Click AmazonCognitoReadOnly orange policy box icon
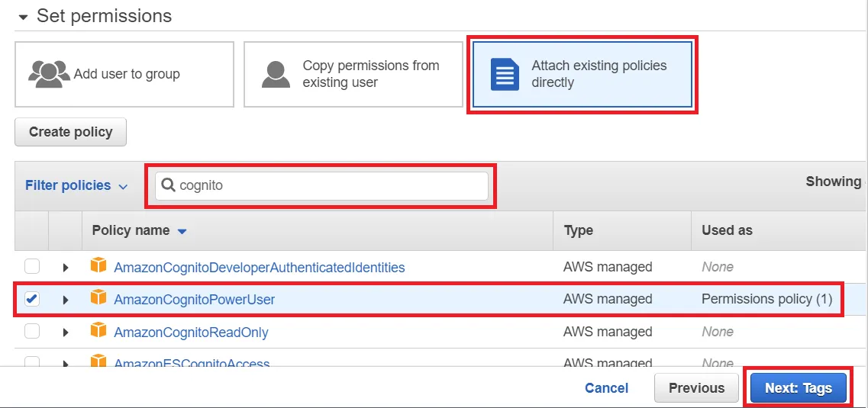 [x=98, y=331]
